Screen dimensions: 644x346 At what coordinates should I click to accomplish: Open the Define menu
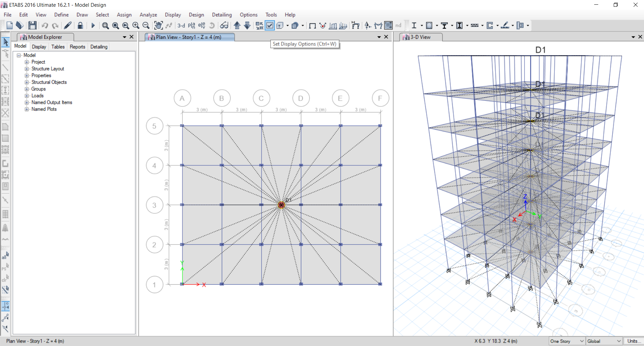(61, 14)
